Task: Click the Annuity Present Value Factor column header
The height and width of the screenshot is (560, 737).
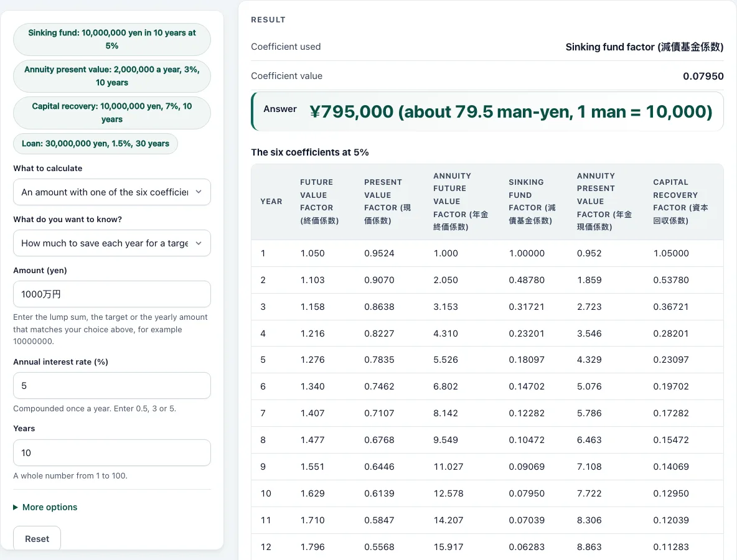Action: point(604,201)
